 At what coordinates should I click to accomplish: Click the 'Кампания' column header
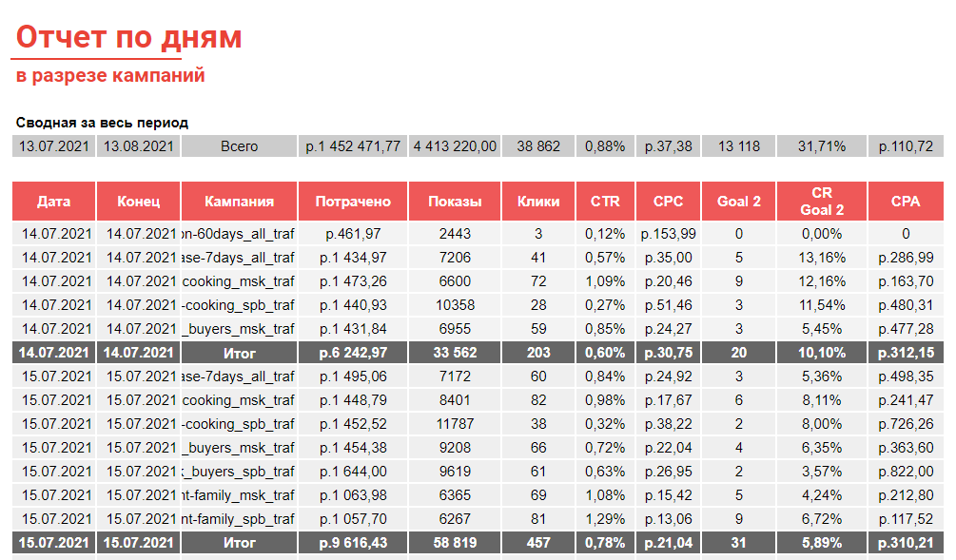[239, 202]
